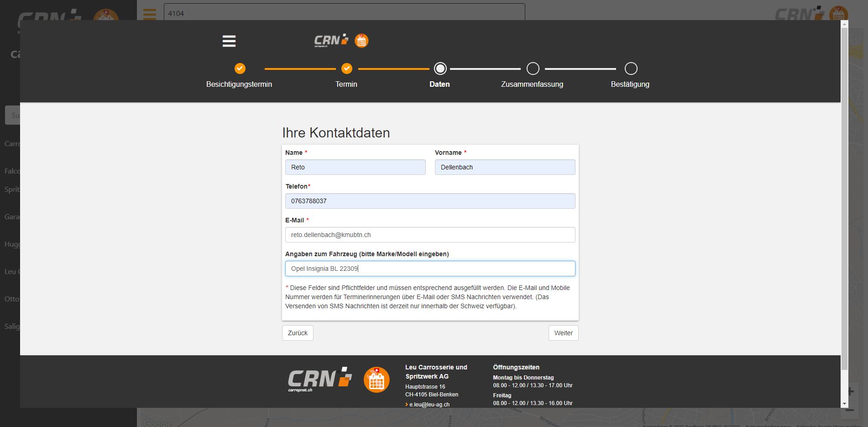This screenshot has height=427, width=868.
Task: Click the Besichtigungstermin step label
Action: pos(239,84)
